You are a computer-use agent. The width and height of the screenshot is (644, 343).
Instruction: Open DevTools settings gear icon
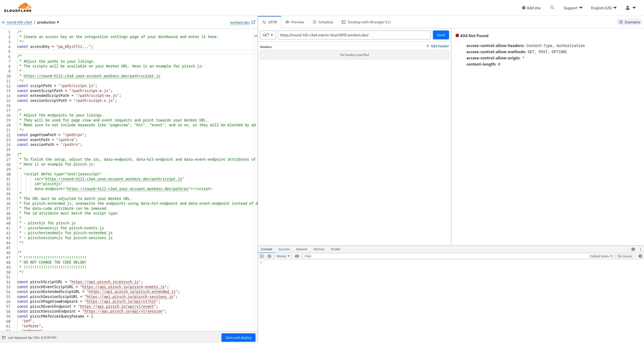tap(633, 249)
